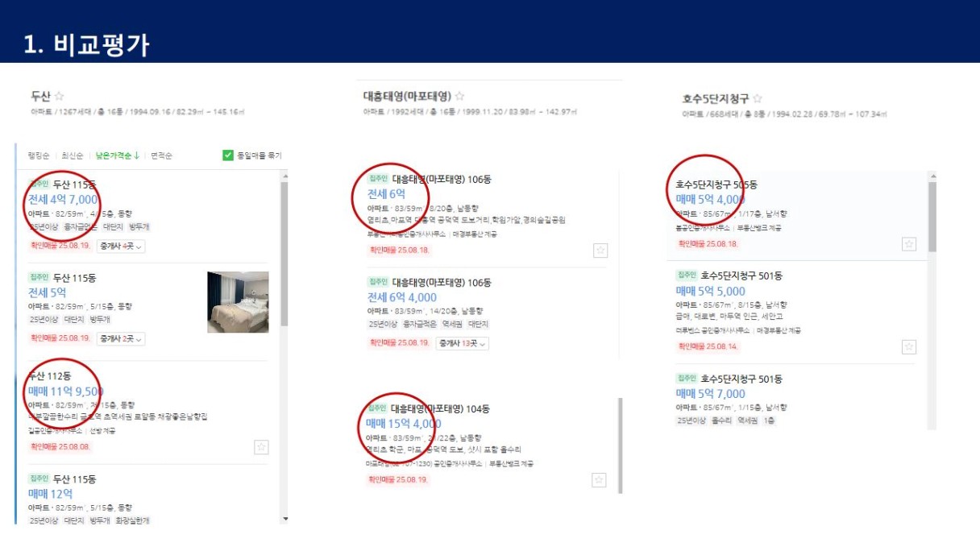Bookmark the 호수5단지청구 매매 5억 5,000 listing
The image size is (980, 551).
[909, 346]
